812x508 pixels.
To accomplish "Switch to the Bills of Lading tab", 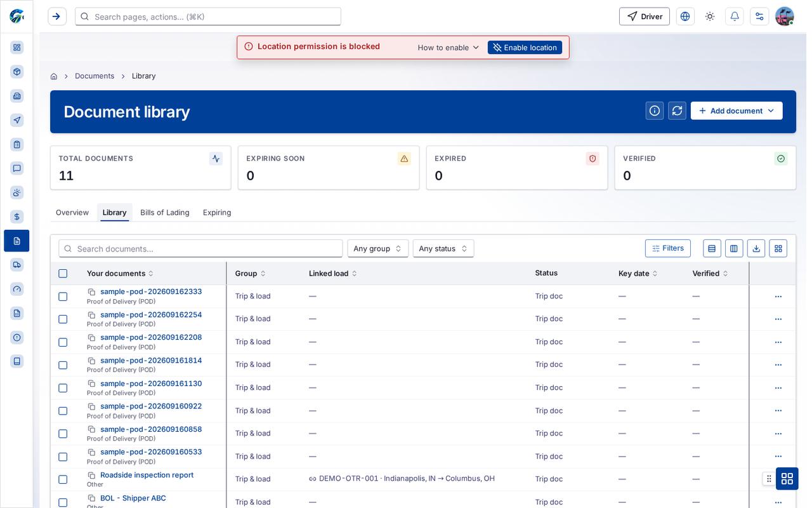I will point(165,213).
